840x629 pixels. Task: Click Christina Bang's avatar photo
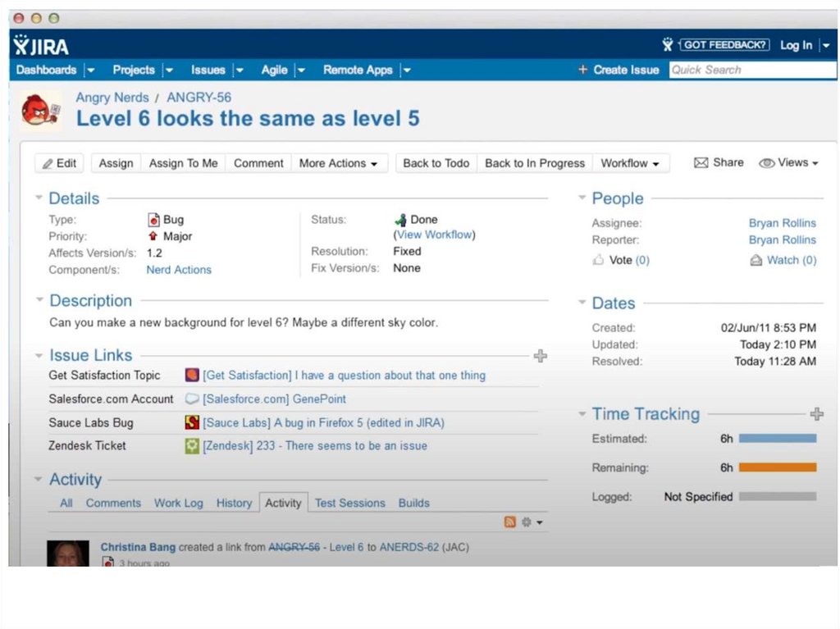[68, 553]
